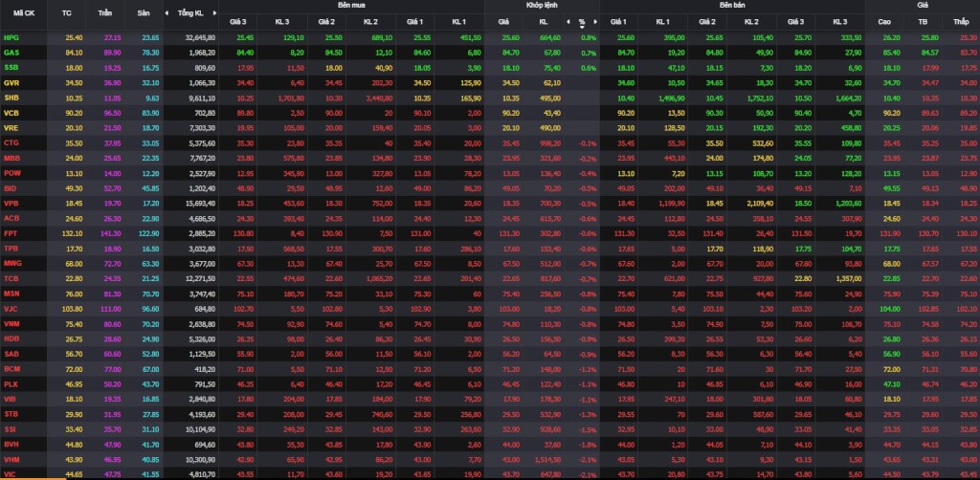Viewport: 980px width, 480px height.
Task: Select the HDB stock symbol
Action: [x=11, y=338]
